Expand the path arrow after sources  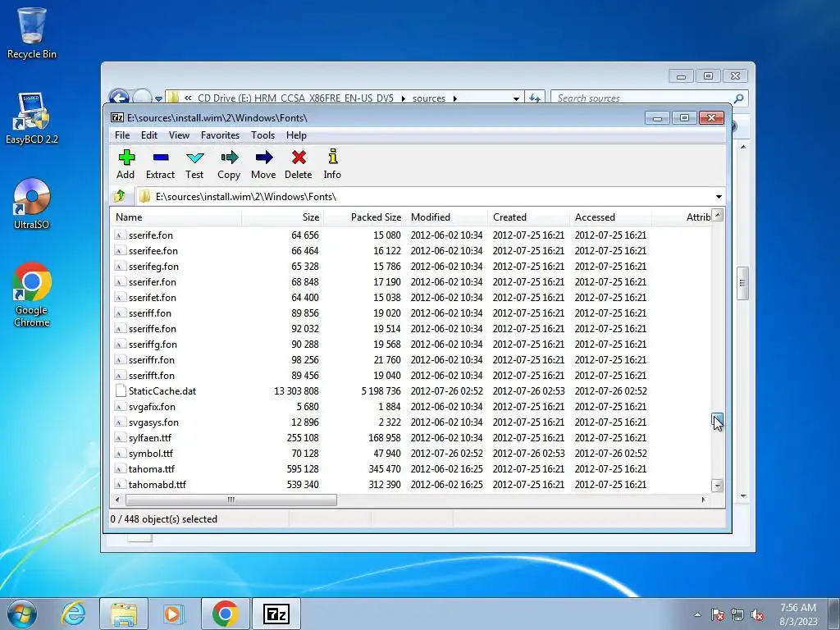point(454,98)
